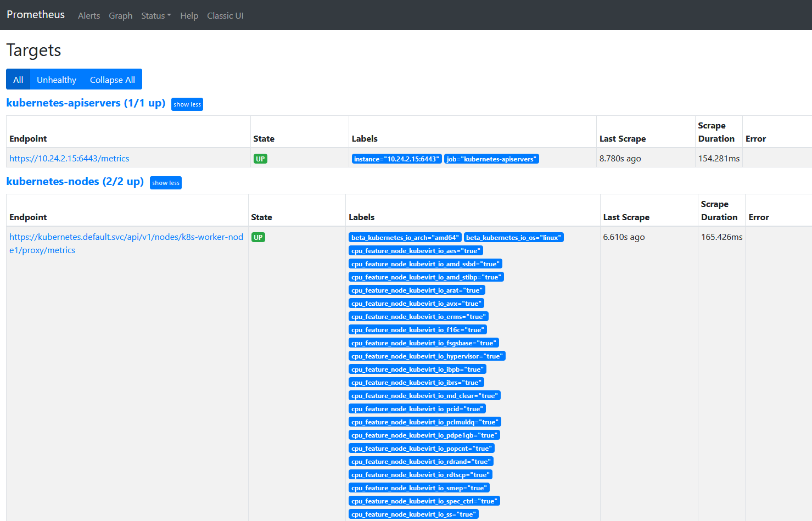Click UP badge in apiservers row

click(x=260, y=159)
